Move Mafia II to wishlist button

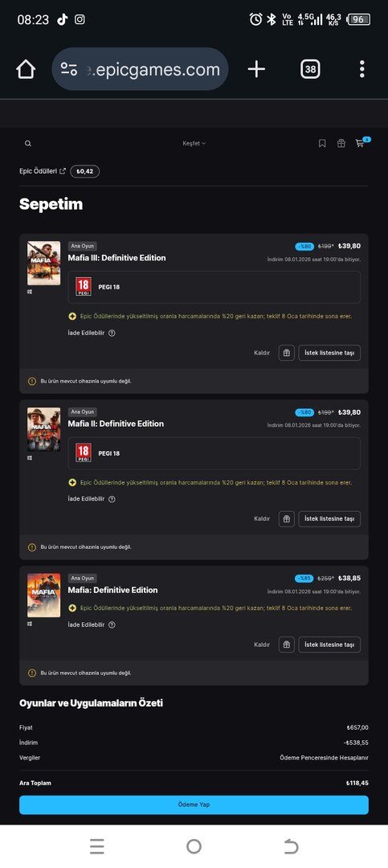click(329, 518)
